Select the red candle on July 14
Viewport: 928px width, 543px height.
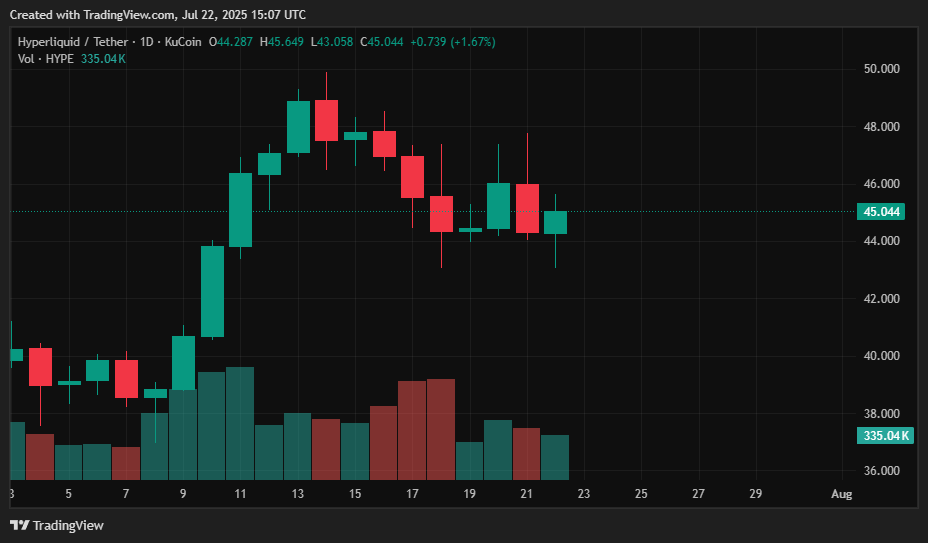coord(326,120)
